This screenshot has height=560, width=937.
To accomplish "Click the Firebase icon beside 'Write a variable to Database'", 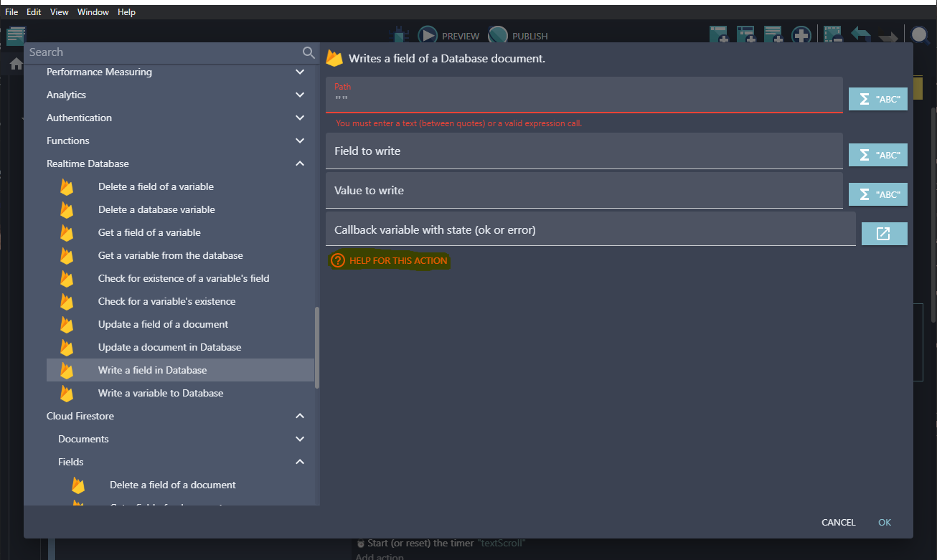I will 67,394.
